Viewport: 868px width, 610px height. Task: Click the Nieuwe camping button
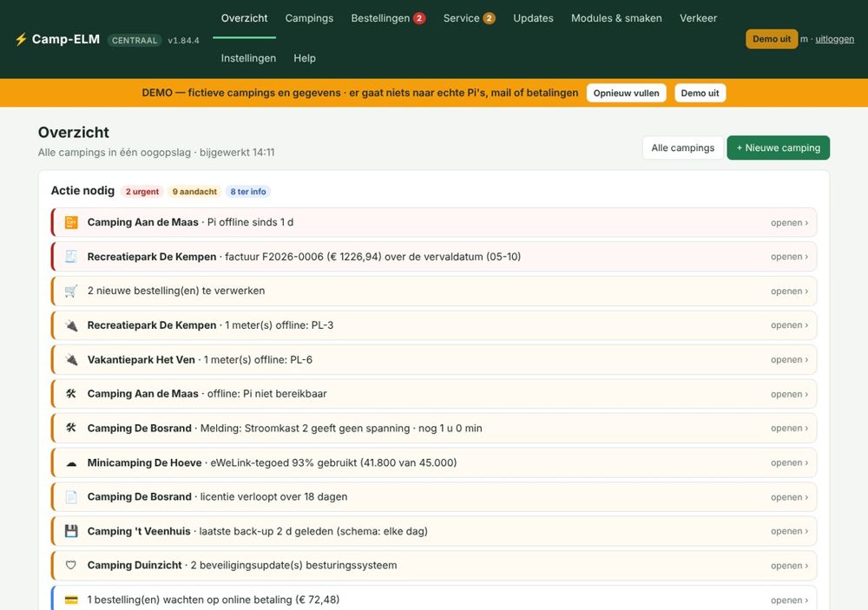(778, 148)
